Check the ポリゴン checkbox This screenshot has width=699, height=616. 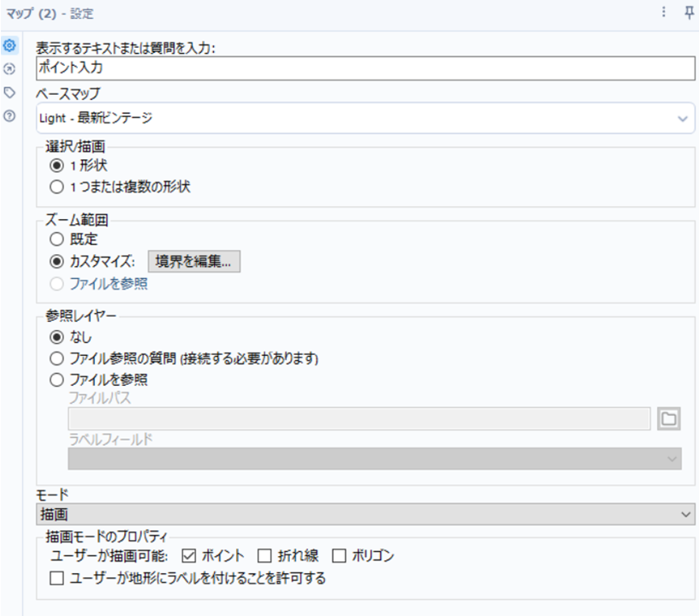339,556
